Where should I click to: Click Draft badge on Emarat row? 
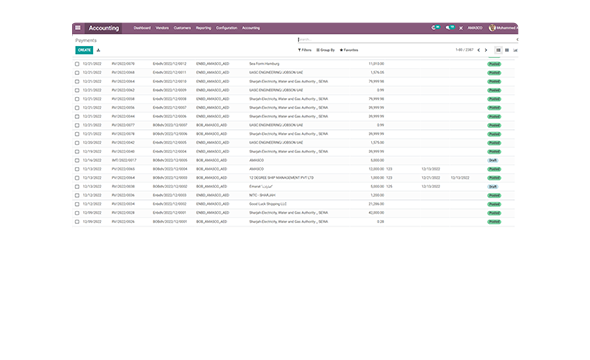tap(493, 187)
